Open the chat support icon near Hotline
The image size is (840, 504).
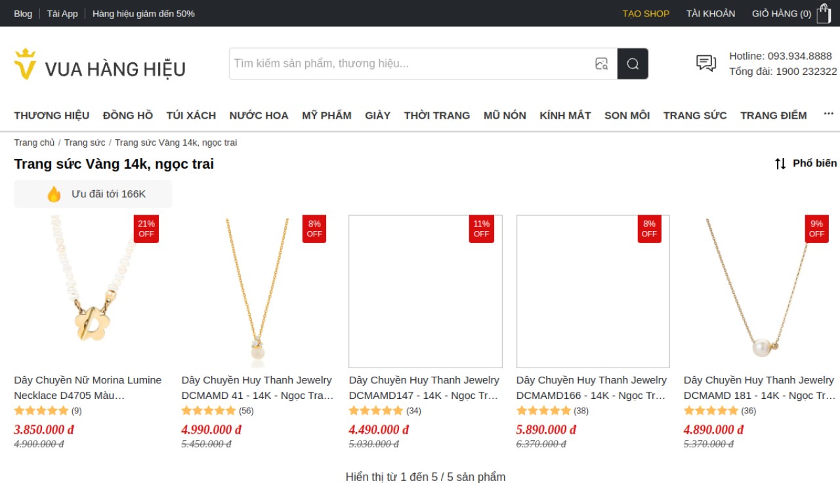[x=706, y=64]
